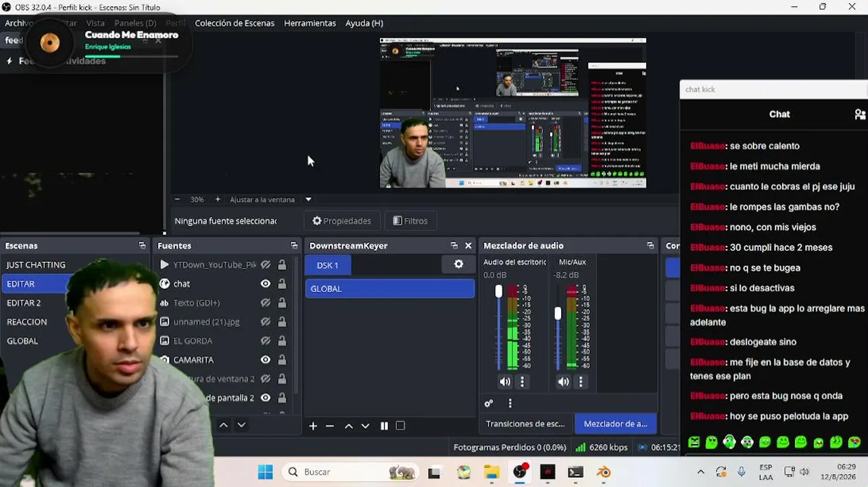Select the chat source row
Viewport: 868px width, 487px height.
[x=225, y=283]
